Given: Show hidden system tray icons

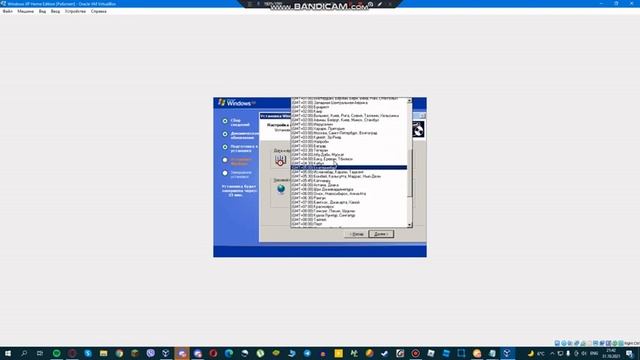Looking at the screenshot, I should 552,353.
